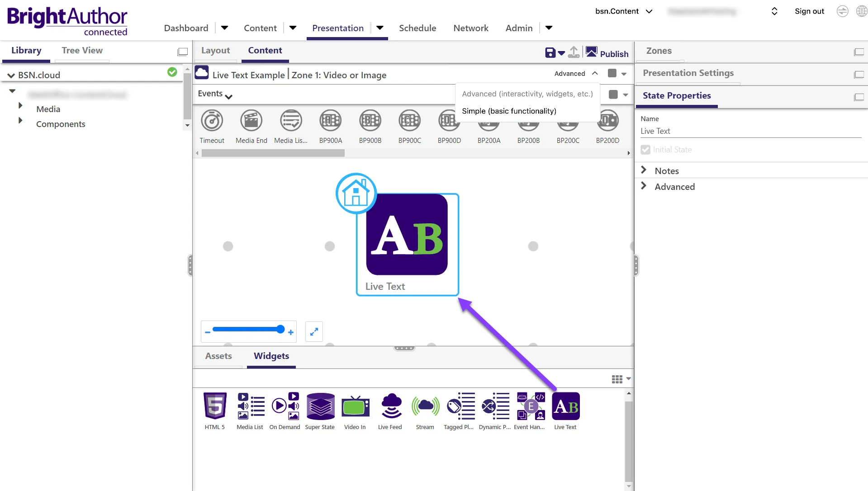Select the On Demand widget

(285, 406)
